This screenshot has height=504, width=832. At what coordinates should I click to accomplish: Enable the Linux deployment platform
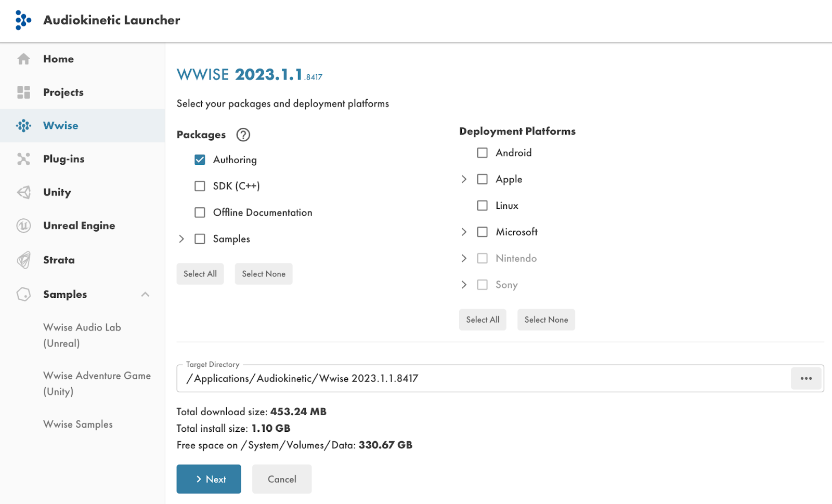point(482,205)
